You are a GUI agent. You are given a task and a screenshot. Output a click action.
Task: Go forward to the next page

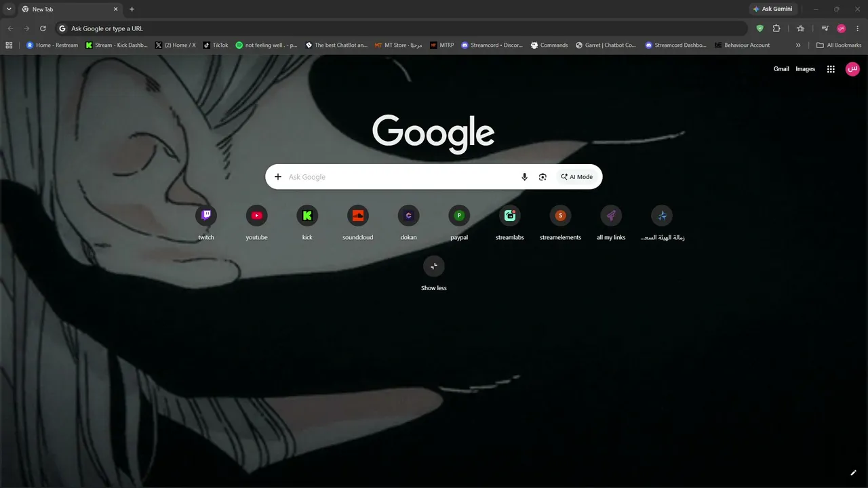tap(26, 28)
